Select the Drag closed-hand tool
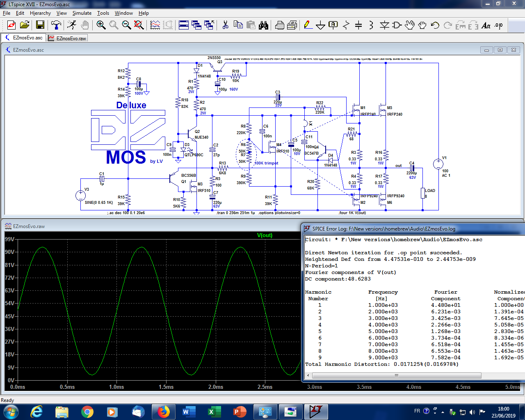525x420 pixels. click(x=422, y=25)
